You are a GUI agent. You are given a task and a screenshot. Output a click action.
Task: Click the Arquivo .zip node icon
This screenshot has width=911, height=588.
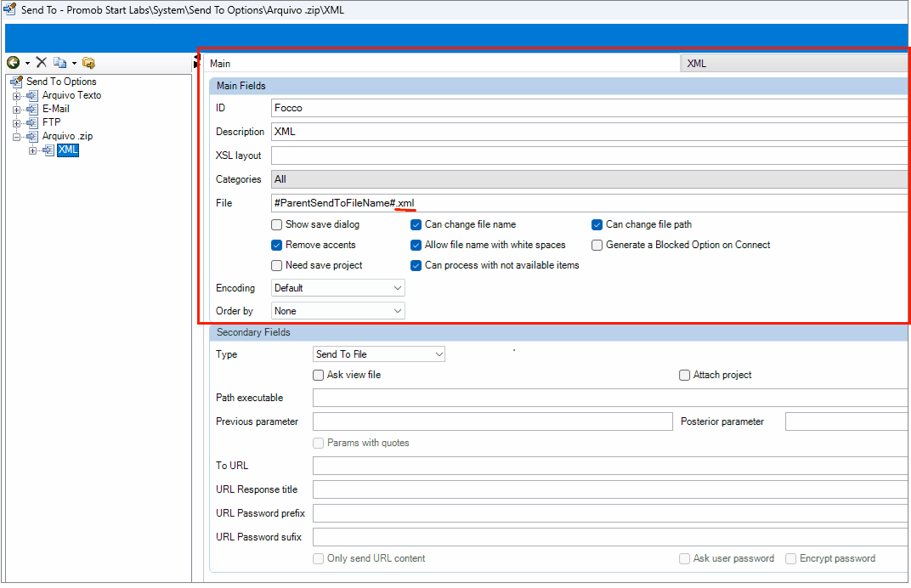(x=32, y=137)
